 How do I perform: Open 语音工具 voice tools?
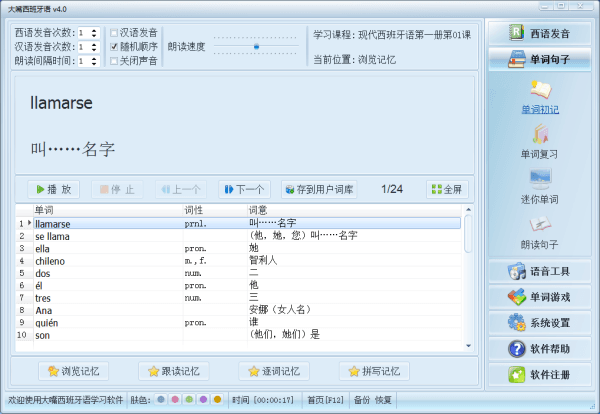tap(540, 271)
